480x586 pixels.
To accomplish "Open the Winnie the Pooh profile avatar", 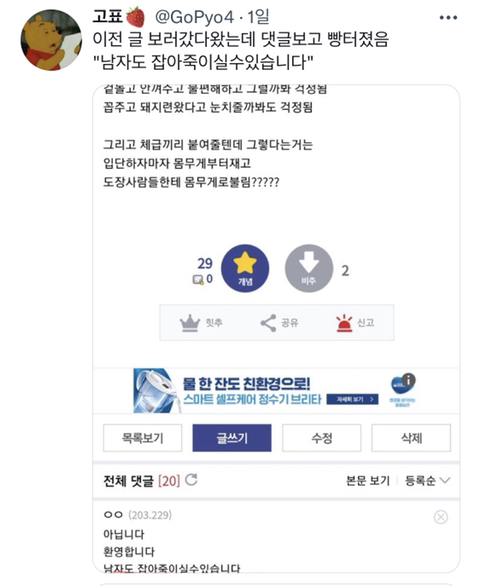I will (x=51, y=40).
